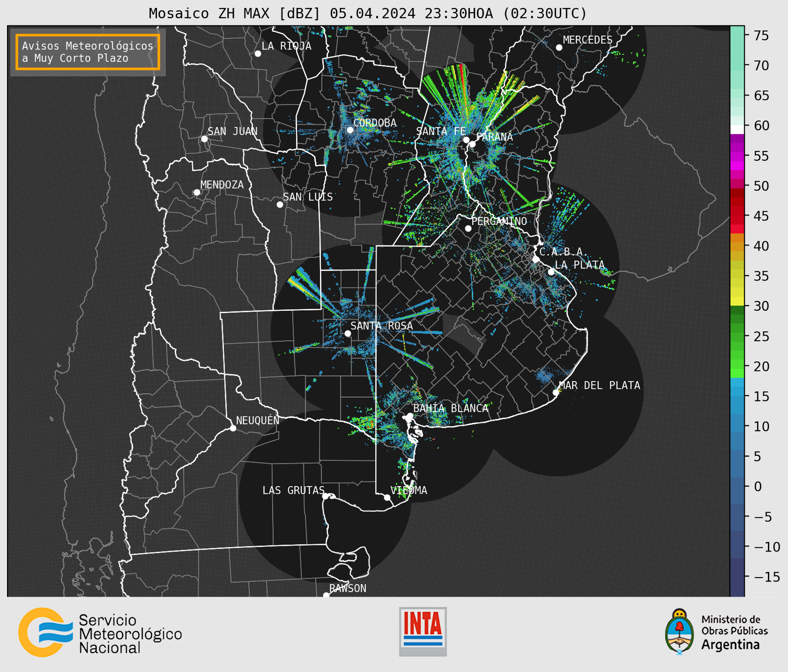This screenshot has width=788, height=672.
Task: Click the −10 value on the color scale
Action: pos(767,547)
